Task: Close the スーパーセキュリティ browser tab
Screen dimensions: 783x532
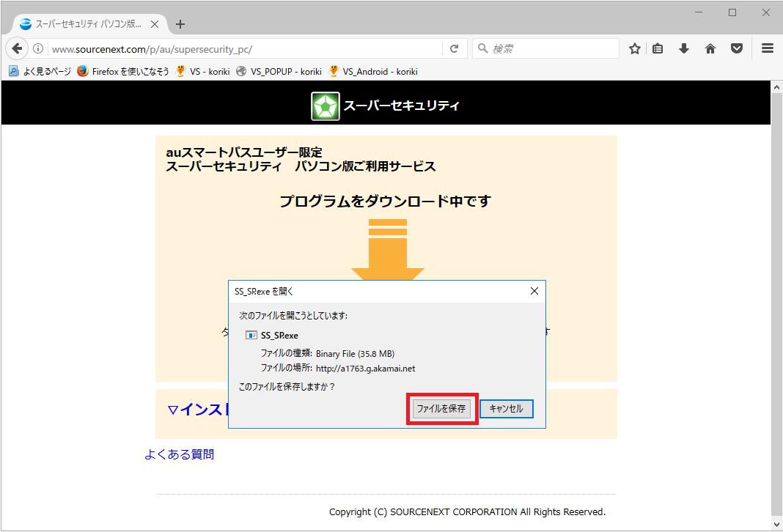Action: (x=155, y=24)
